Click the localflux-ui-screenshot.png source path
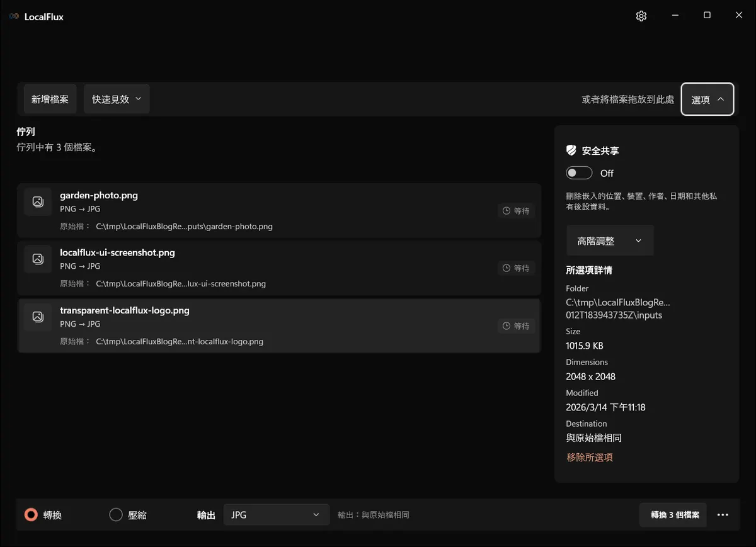The image size is (756, 547). [181, 284]
